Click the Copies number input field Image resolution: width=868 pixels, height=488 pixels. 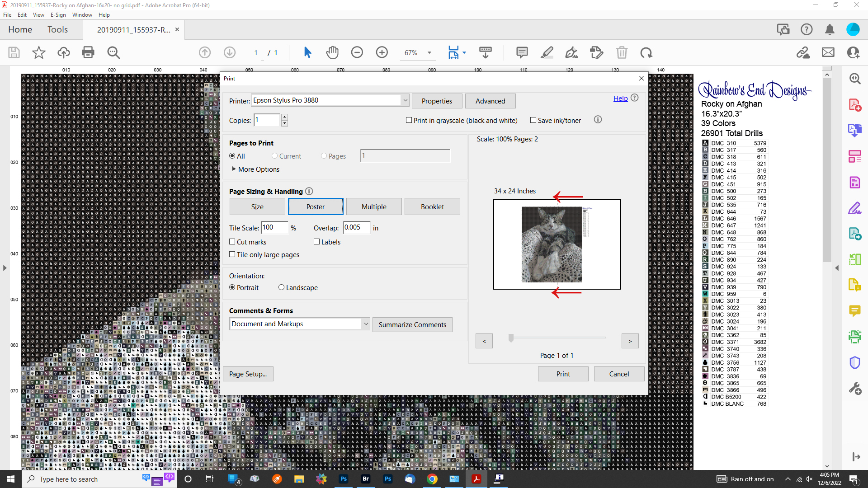[267, 120]
